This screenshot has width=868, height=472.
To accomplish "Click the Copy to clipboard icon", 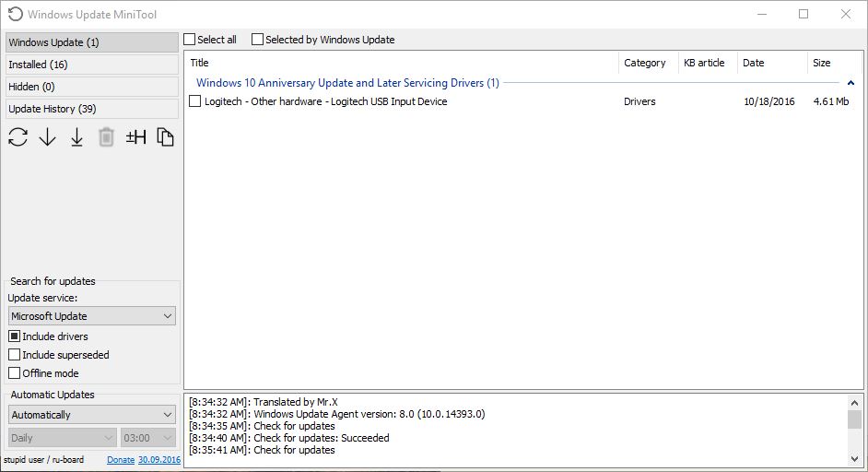I will (165, 136).
